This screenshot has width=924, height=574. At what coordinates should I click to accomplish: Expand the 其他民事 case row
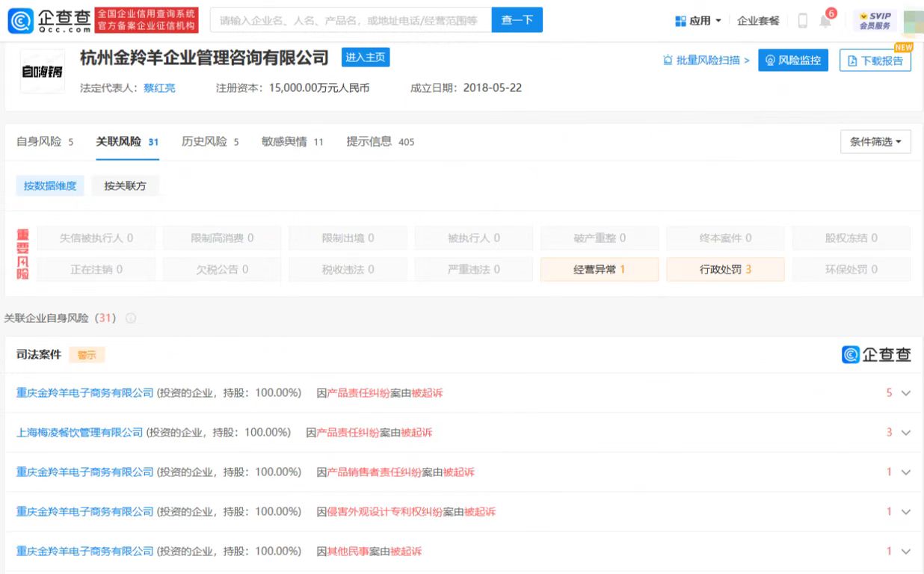pyautogui.click(x=905, y=552)
